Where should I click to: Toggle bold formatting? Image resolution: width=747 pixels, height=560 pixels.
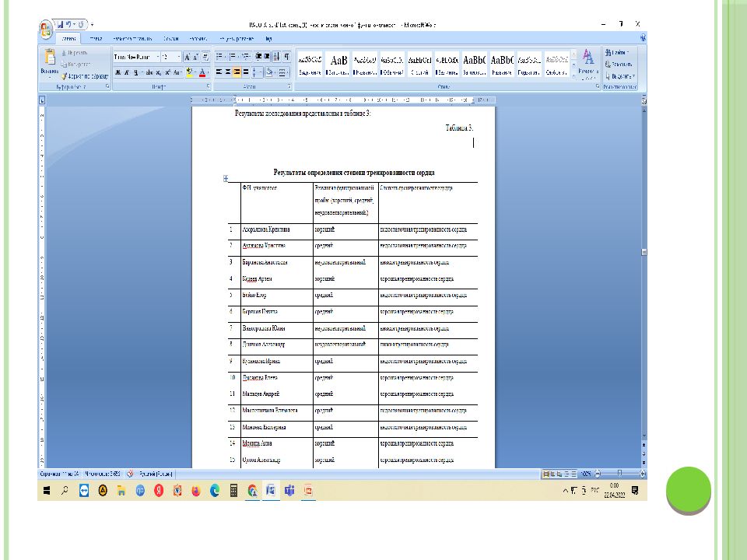pyautogui.click(x=118, y=72)
